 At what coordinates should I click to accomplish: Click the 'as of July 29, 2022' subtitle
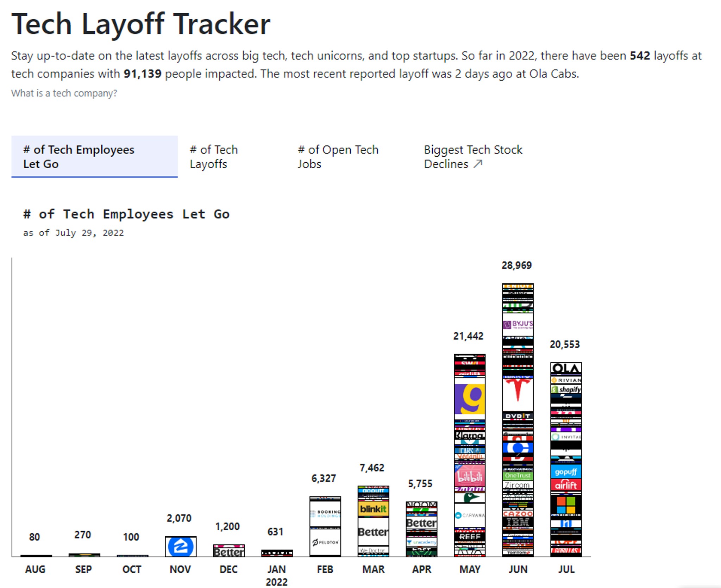(x=74, y=233)
